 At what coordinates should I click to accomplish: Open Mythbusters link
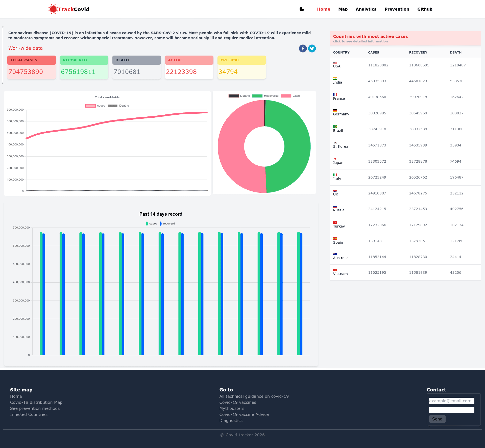(x=232, y=408)
